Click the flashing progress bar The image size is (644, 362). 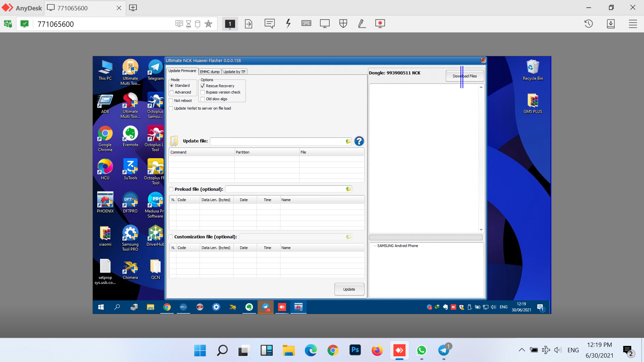coord(426,238)
